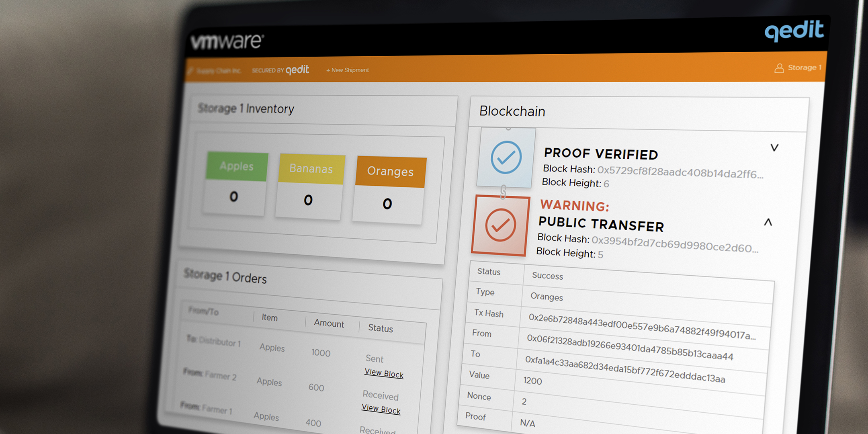Select the green Apples inventory card
Screen dimensions: 868x434
pos(235,183)
